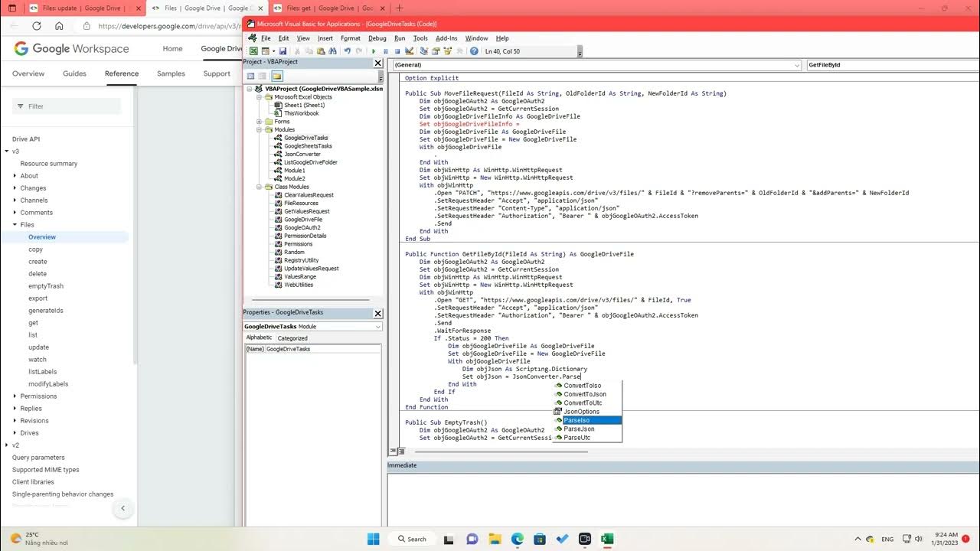
Task: Save the VBA project with the floppy icon
Action: coord(283,51)
